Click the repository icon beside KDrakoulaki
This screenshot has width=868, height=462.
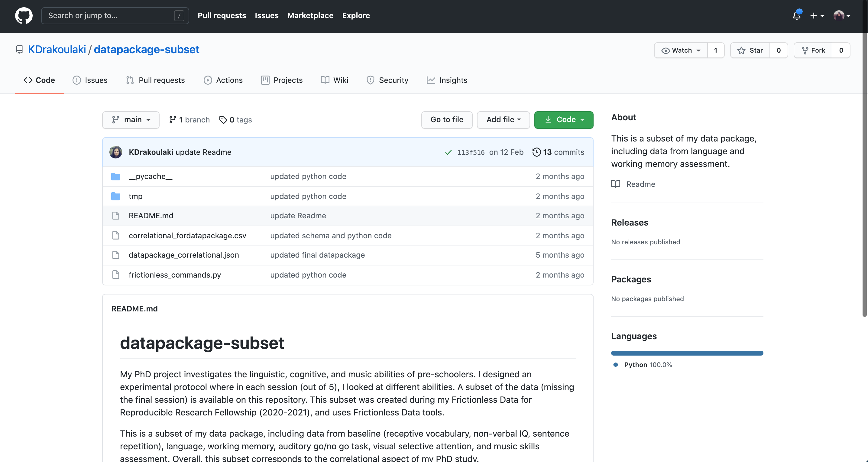(19, 50)
